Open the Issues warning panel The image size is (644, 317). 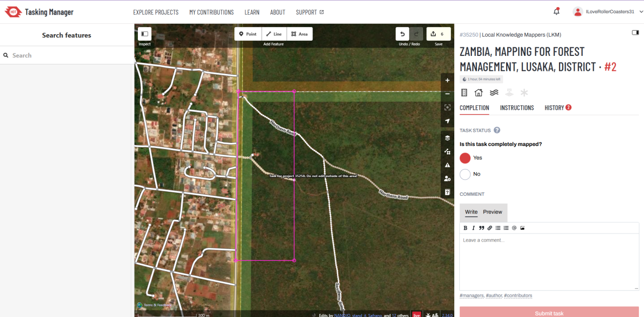[447, 165]
